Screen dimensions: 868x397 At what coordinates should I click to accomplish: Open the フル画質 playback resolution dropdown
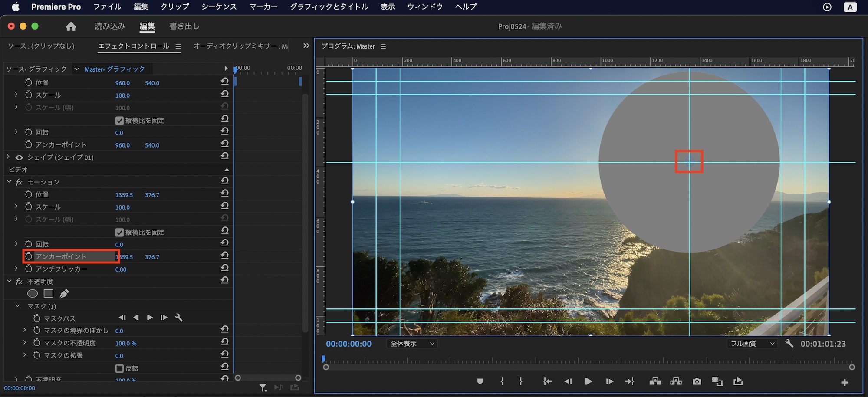tap(752, 344)
